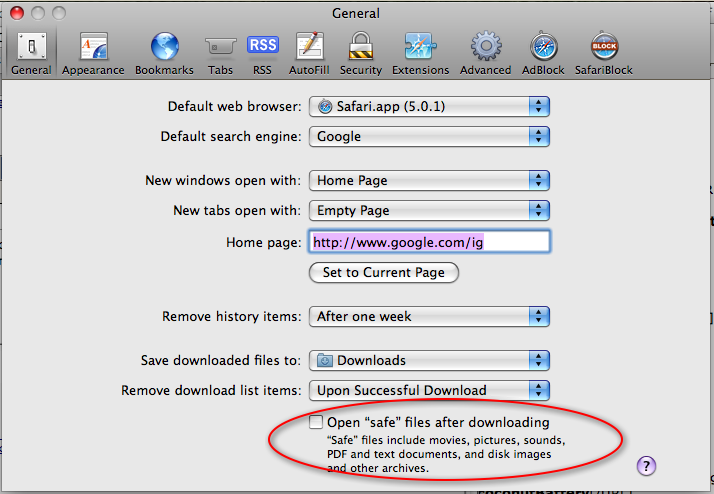Expand the New windows open with dropdown
714x494 pixels.
pos(429,181)
